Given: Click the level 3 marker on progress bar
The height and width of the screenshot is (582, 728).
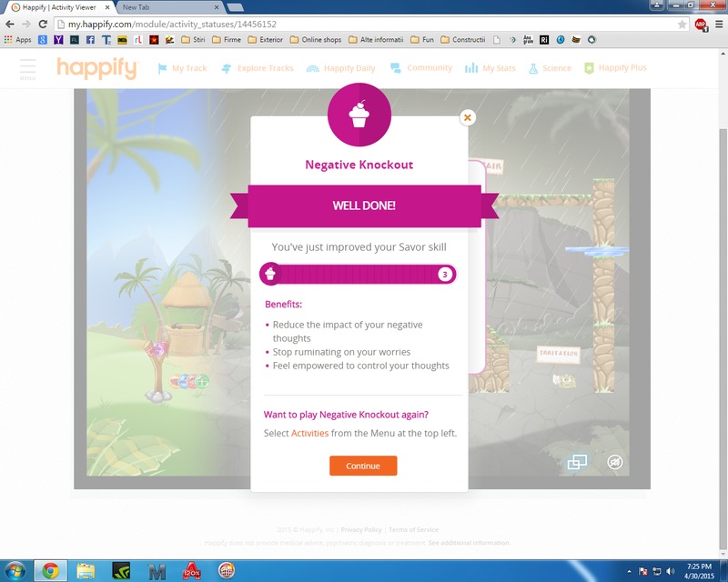Looking at the screenshot, I should click(x=445, y=275).
